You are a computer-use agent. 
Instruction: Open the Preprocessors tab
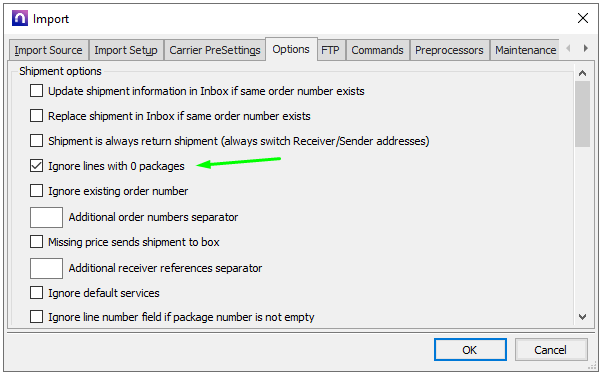coord(449,50)
